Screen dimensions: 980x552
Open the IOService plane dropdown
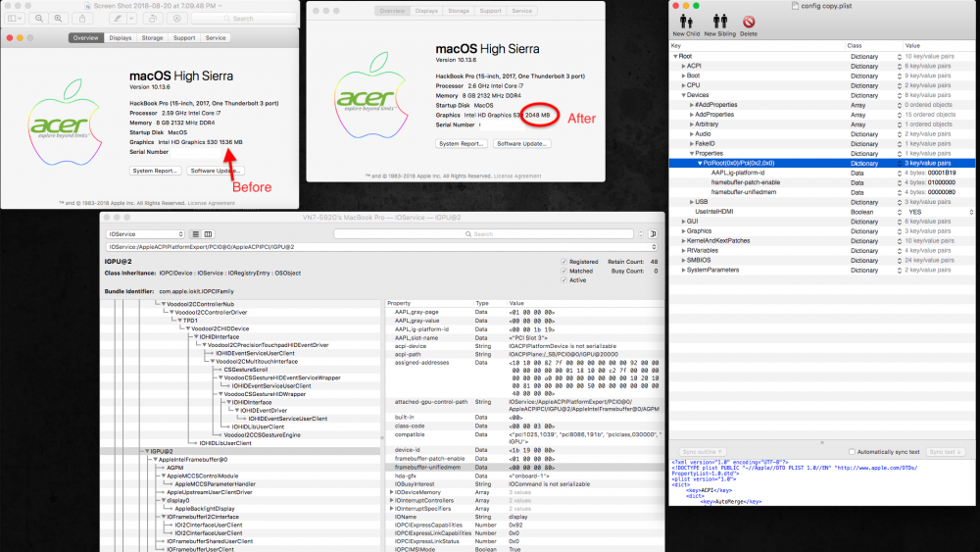point(145,234)
